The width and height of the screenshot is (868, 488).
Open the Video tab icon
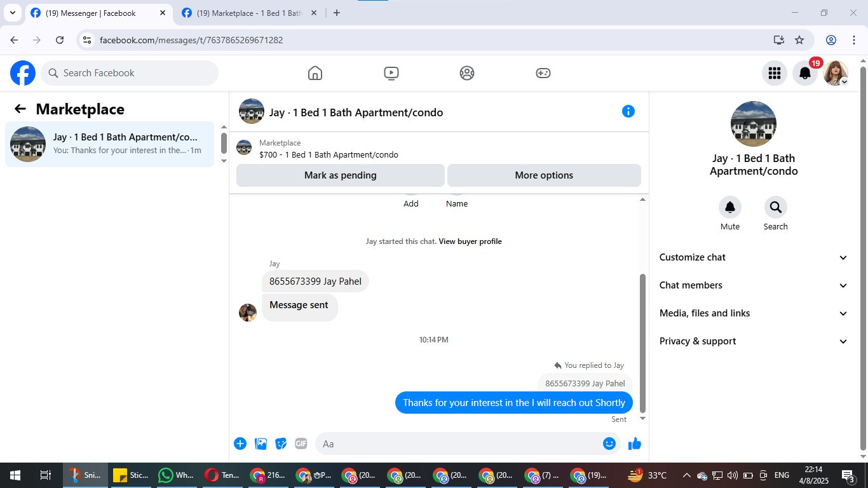(x=391, y=73)
